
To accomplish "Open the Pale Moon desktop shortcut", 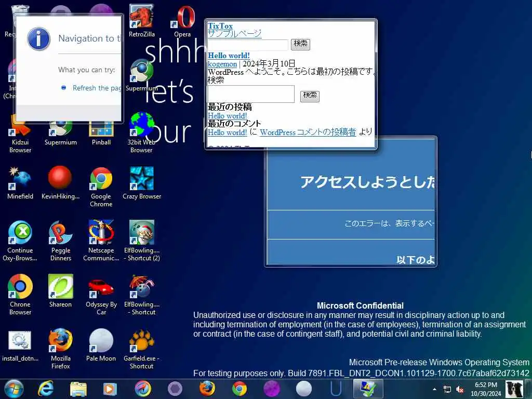I will pyautogui.click(x=101, y=345).
